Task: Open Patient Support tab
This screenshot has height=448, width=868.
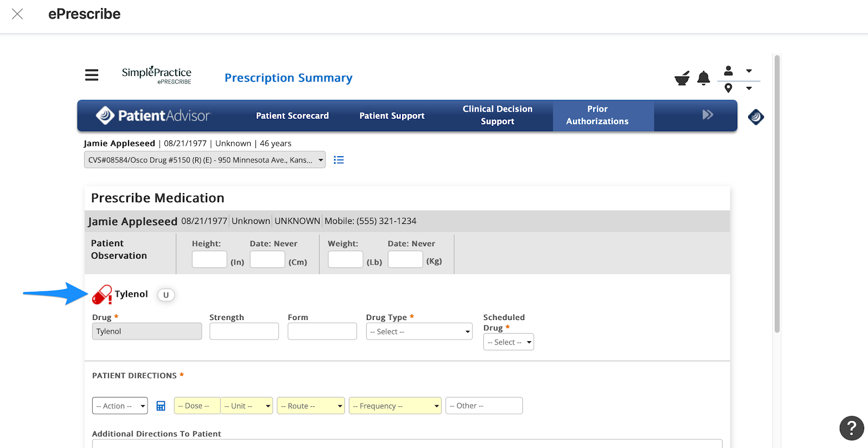Action: pyautogui.click(x=392, y=116)
